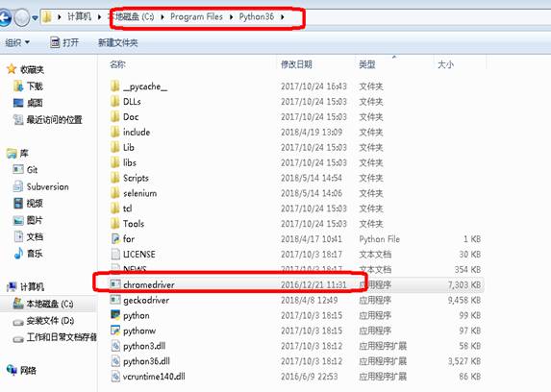The width and height of the screenshot is (551, 392).
Task: Open the 组织 dropdown menu
Action: (17, 43)
